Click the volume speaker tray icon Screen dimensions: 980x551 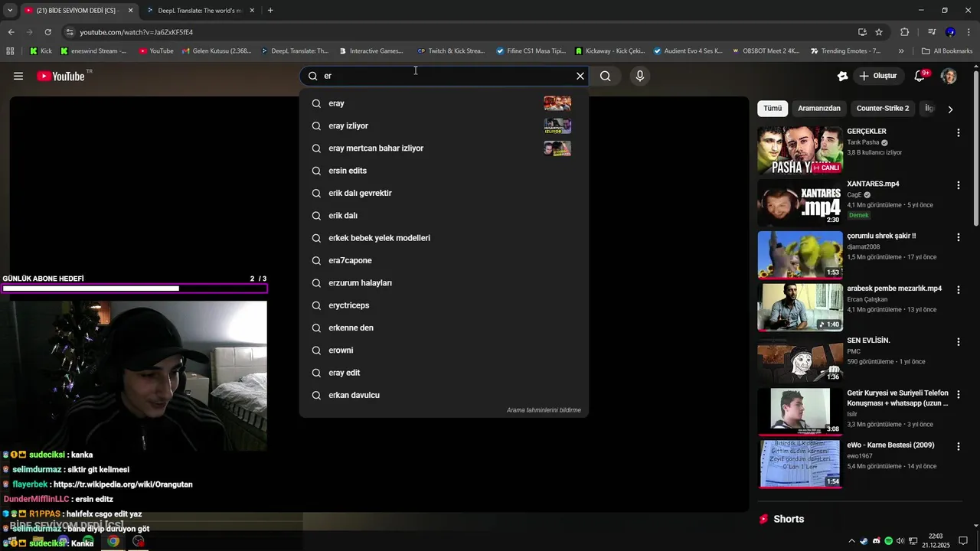(x=900, y=541)
